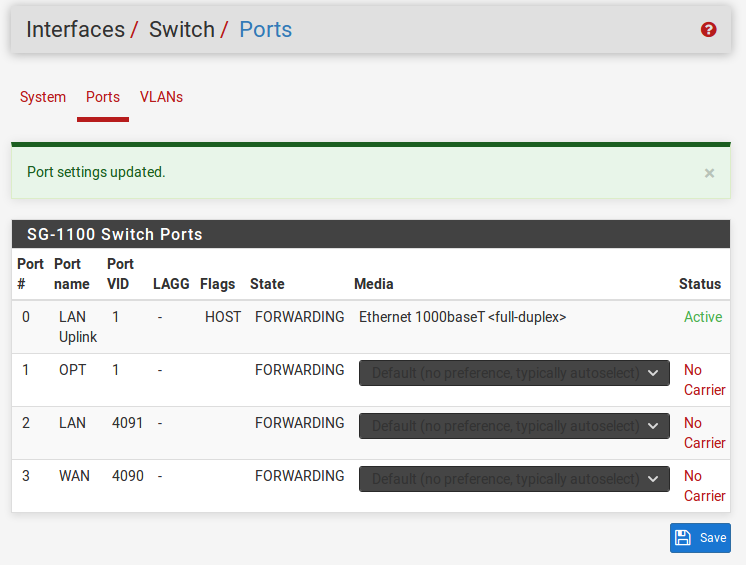
Task: Click the 'Port settings updated.' message text
Action: [x=96, y=172]
